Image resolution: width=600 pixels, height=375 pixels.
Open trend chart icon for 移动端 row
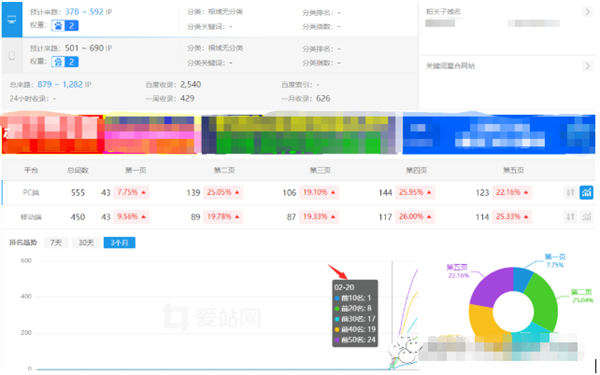coord(586,217)
